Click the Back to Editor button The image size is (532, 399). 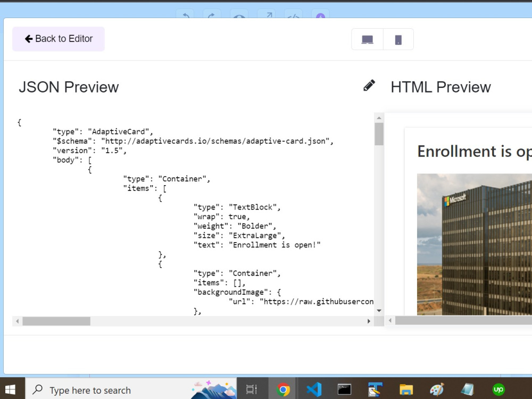[x=59, y=39]
